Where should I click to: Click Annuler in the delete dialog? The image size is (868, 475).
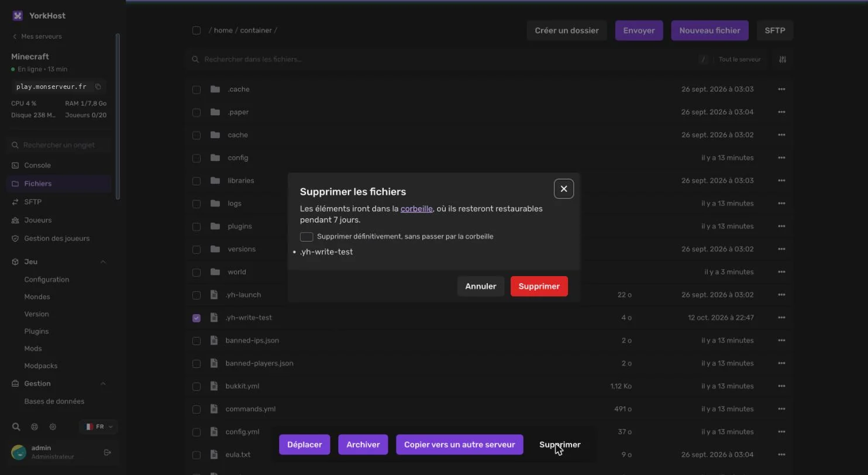click(481, 287)
